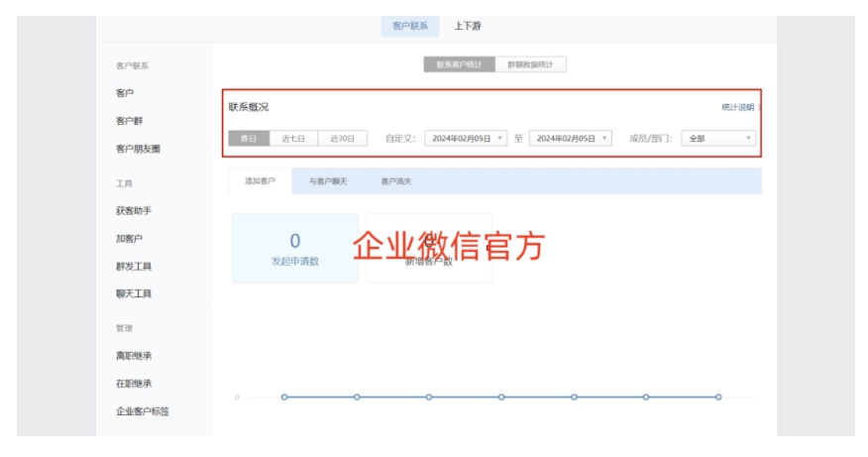The width and height of the screenshot is (868, 457).
Task: Switch to the 客户联系 top tab
Action: tap(409, 26)
